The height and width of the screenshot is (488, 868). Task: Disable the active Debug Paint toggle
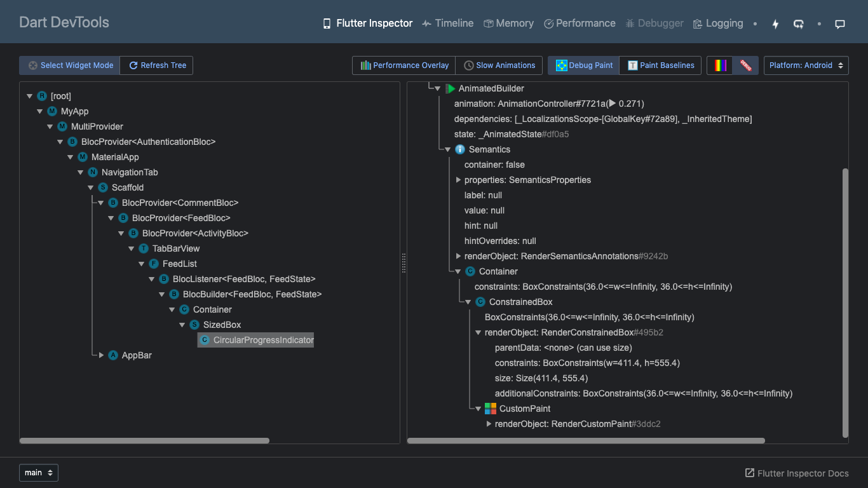pos(583,65)
